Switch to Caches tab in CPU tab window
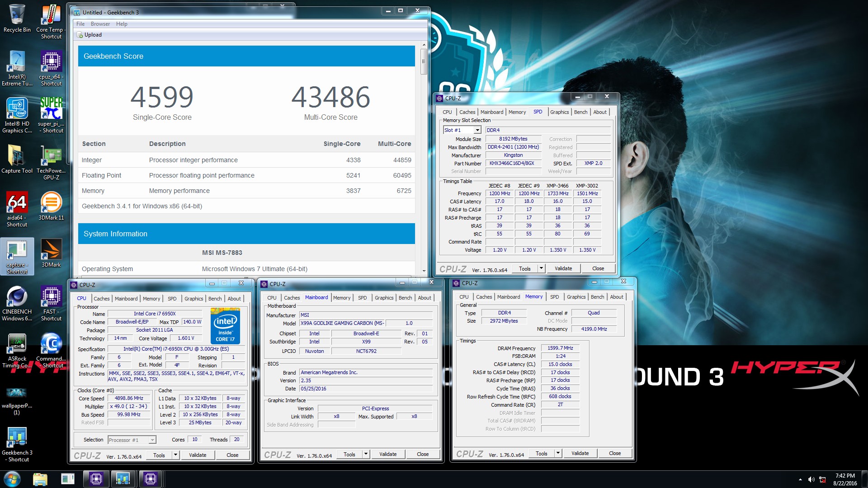 point(101,299)
